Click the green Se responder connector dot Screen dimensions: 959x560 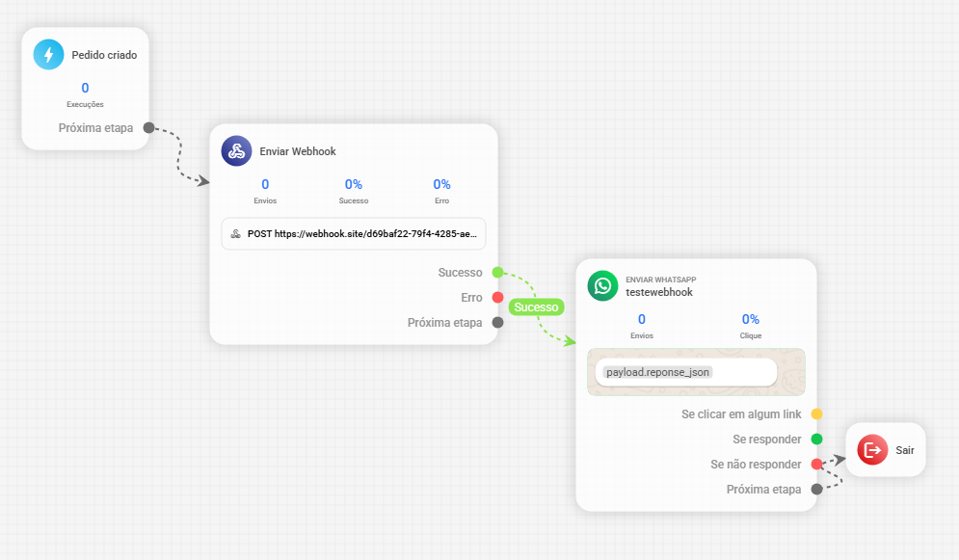coord(816,439)
